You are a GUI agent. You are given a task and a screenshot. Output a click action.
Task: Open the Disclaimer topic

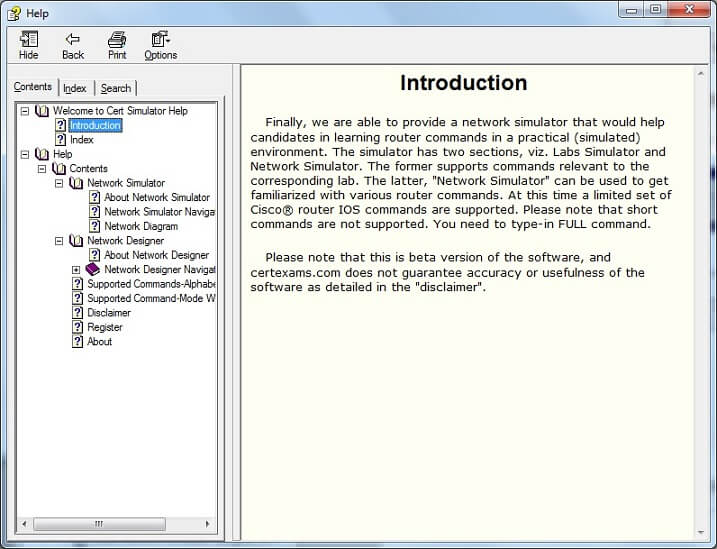pos(109,313)
